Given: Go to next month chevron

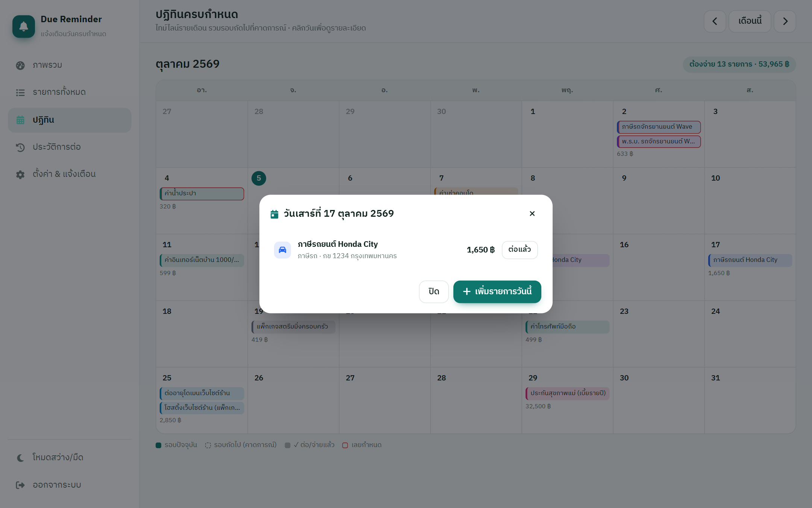Looking at the screenshot, I should coord(785,21).
